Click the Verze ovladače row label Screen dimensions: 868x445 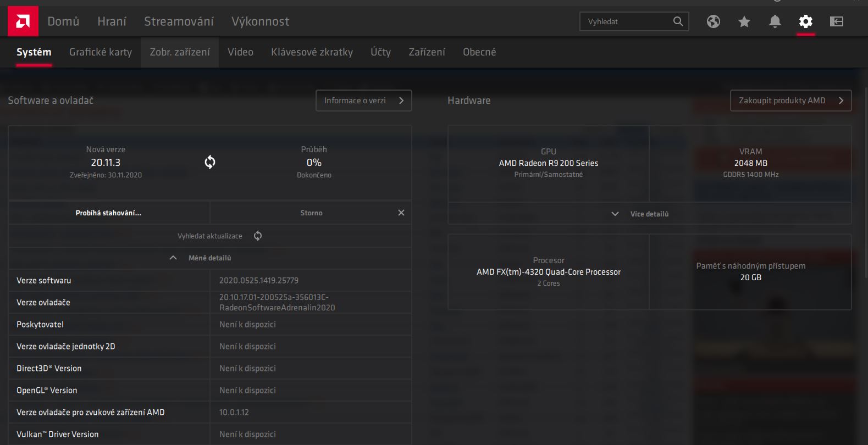(43, 302)
